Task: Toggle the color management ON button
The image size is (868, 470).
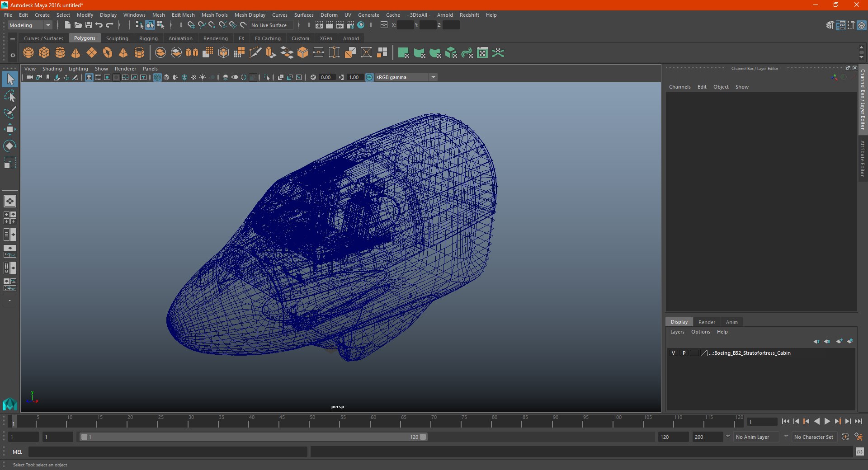Action: coord(369,77)
